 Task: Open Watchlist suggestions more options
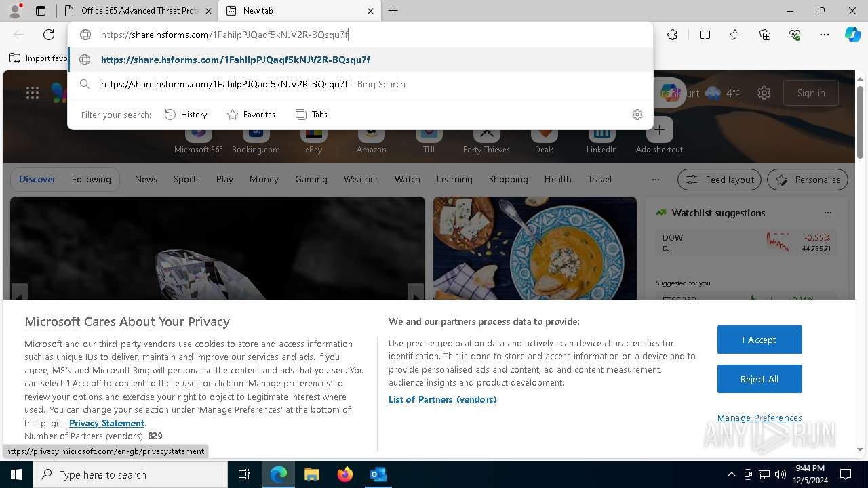[x=827, y=213]
